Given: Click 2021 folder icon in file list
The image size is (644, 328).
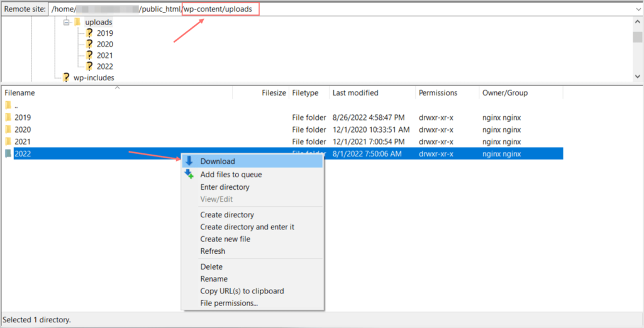Looking at the screenshot, I should (8, 141).
